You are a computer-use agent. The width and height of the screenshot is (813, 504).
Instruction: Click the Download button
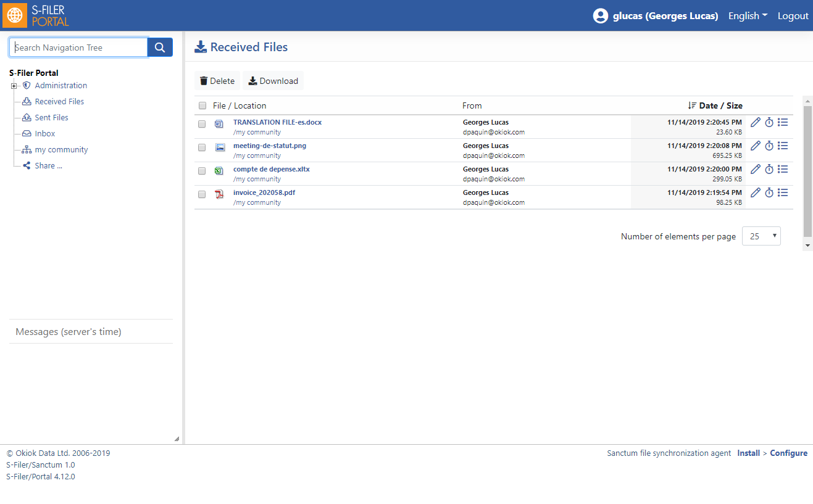point(273,81)
